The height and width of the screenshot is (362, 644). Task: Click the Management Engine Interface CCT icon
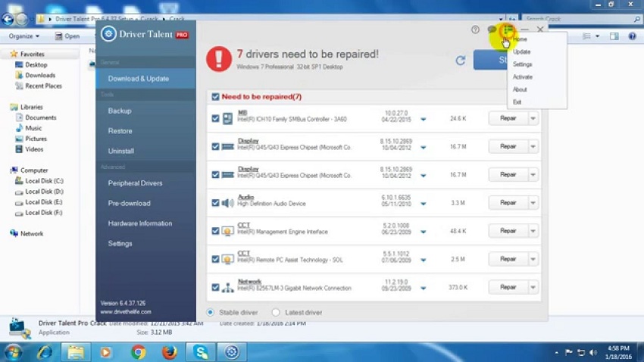pyautogui.click(x=227, y=232)
